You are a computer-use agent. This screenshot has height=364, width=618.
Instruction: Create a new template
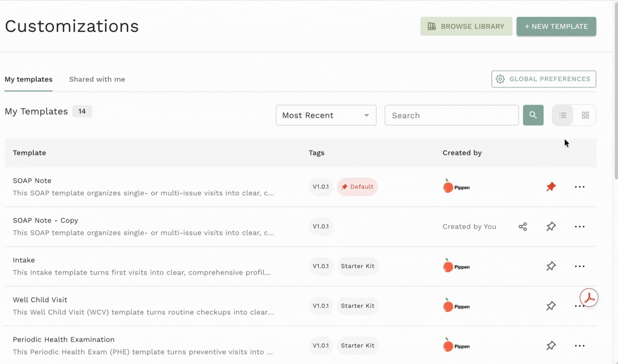pyautogui.click(x=556, y=27)
